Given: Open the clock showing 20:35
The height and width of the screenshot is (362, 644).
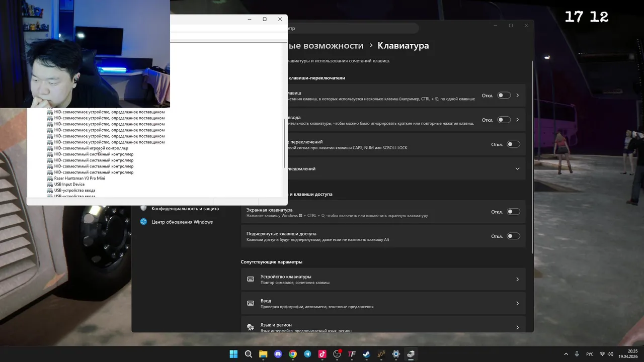Looking at the screenshot, I should [x=628, y=354].
